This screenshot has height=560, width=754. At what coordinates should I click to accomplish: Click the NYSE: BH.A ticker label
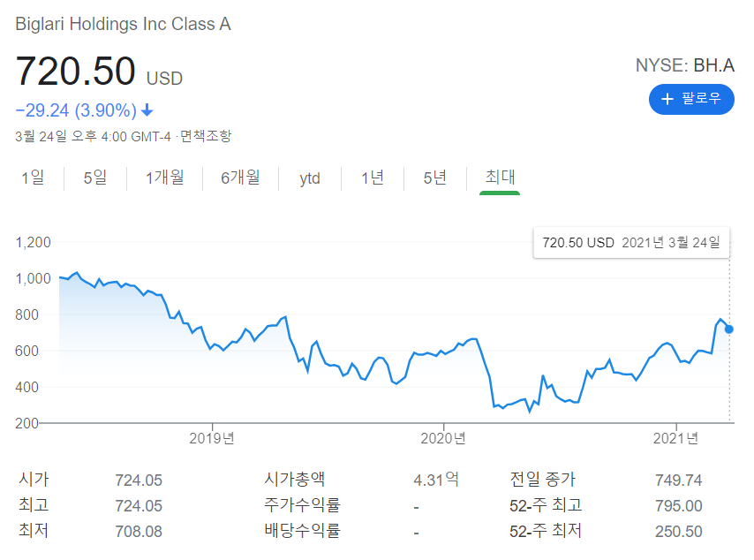pos(684,64)
